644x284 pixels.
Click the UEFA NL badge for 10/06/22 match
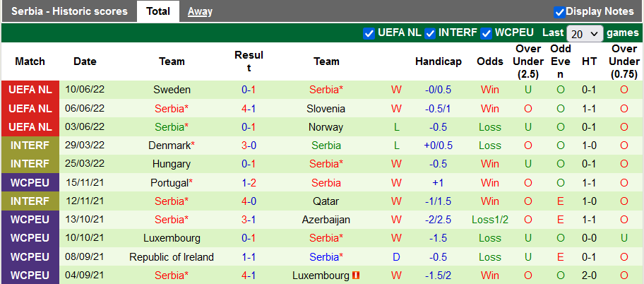click(x=30, y=90)
